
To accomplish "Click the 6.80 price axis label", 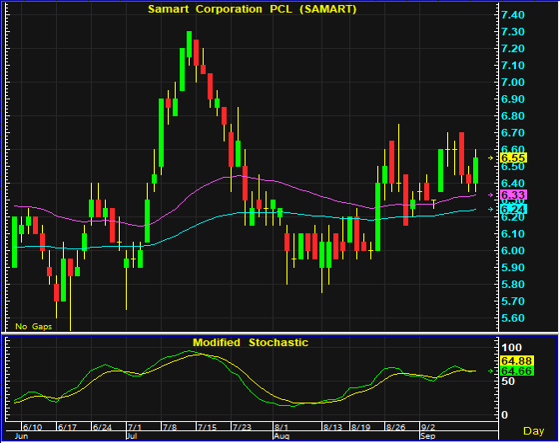I will coord(513,116).
